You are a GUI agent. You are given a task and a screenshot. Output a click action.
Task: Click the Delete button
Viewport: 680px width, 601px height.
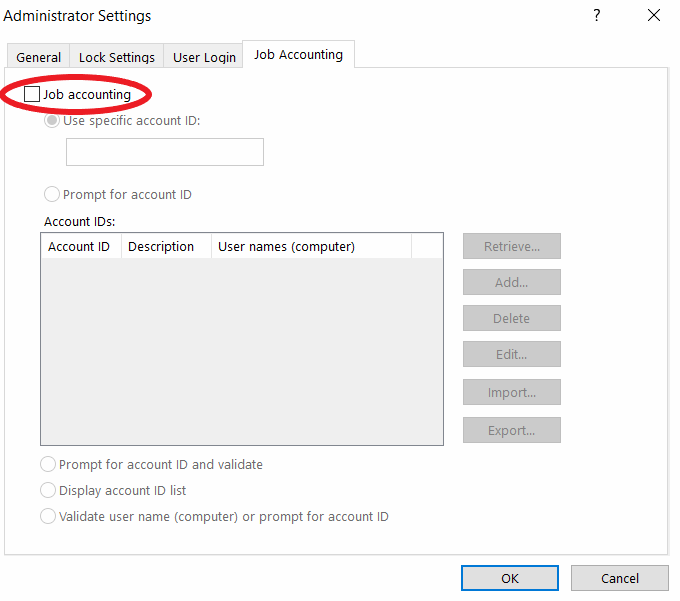(512, 318)
